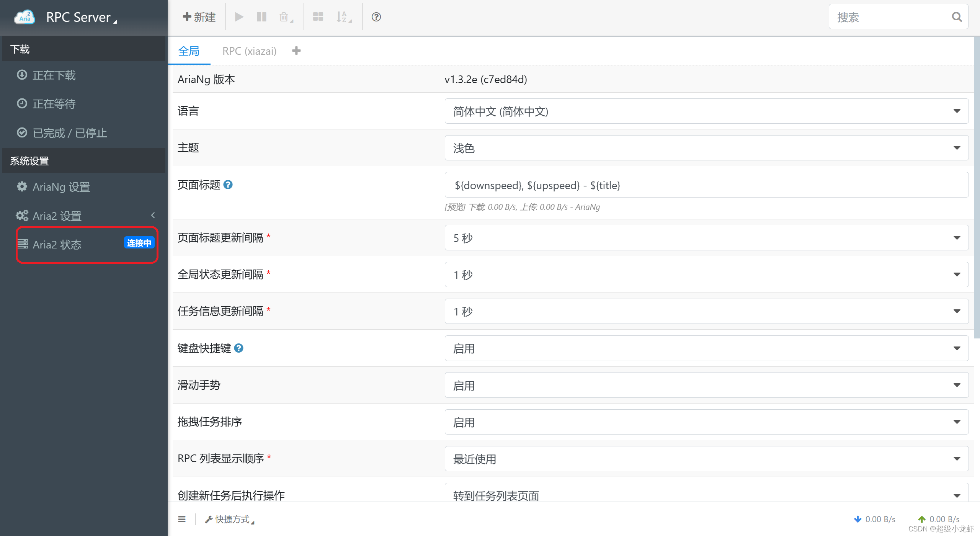This screenshot has height=536, width=980.
Task: Add new RPC tab with plus icon
Action: (296, 51)
